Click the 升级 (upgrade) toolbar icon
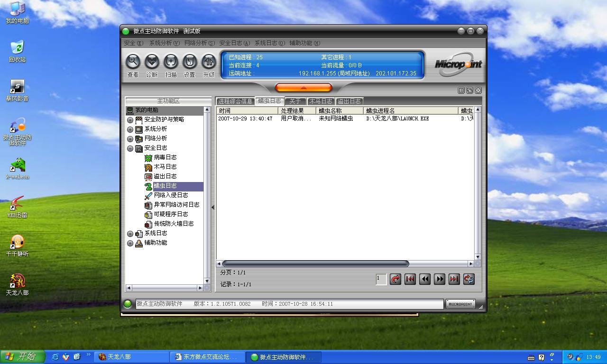Image resolution: width=607 pixels, height=364 pixels. (209, 62)
